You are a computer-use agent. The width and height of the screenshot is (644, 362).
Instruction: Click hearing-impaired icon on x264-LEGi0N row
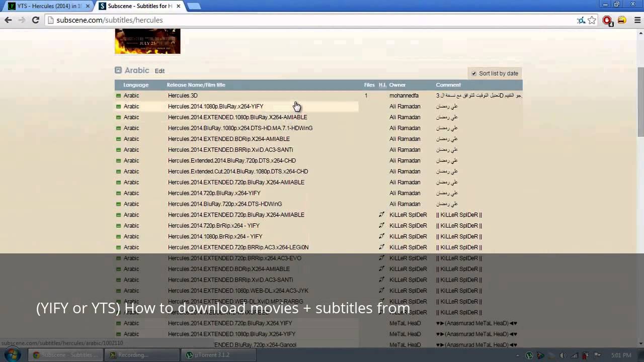(381, 247)
